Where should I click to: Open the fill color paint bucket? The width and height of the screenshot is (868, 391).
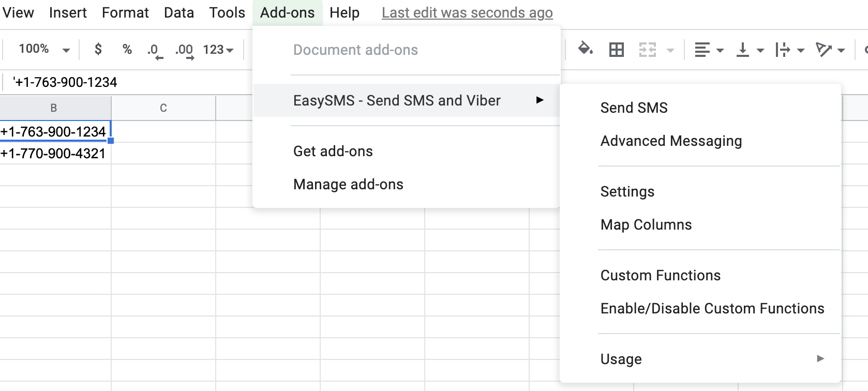click(585, 50)
